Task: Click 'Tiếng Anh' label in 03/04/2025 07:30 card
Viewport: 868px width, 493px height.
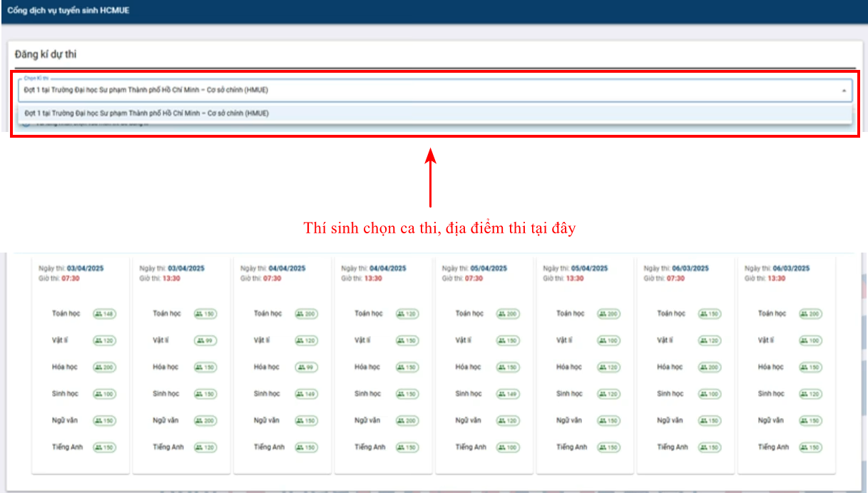Action: [68, 447]
